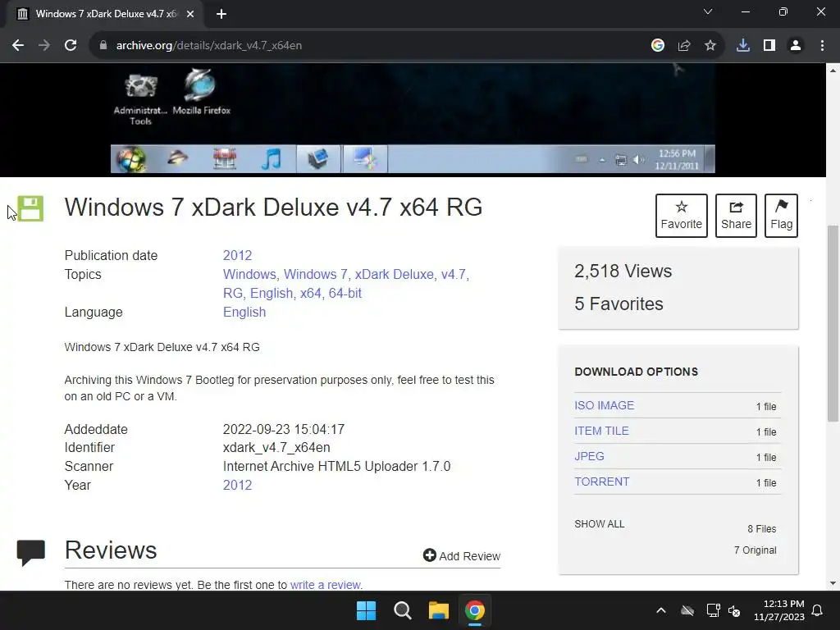
Task: Click the page vertical scrollbar thumb
Action: (833, 323)
